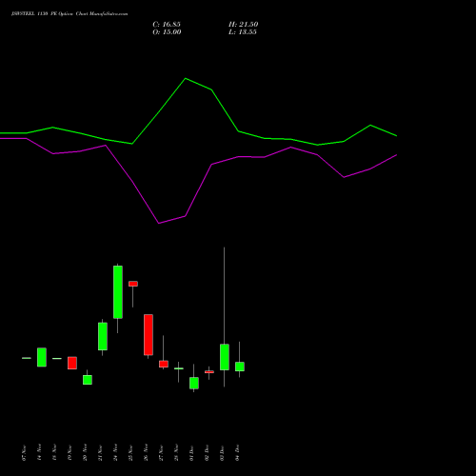
Task: Click the 20 Nov date label
Action: coord(85,453)
